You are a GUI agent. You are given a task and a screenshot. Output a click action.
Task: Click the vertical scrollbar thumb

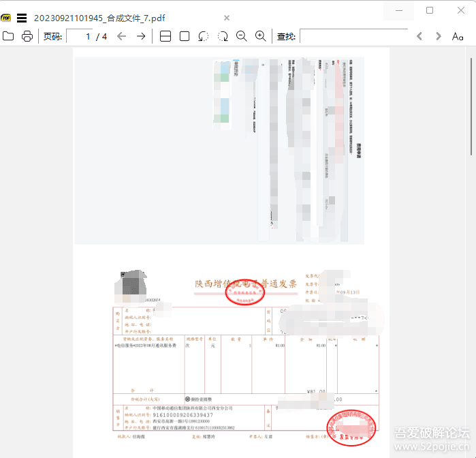pos(471,106)
